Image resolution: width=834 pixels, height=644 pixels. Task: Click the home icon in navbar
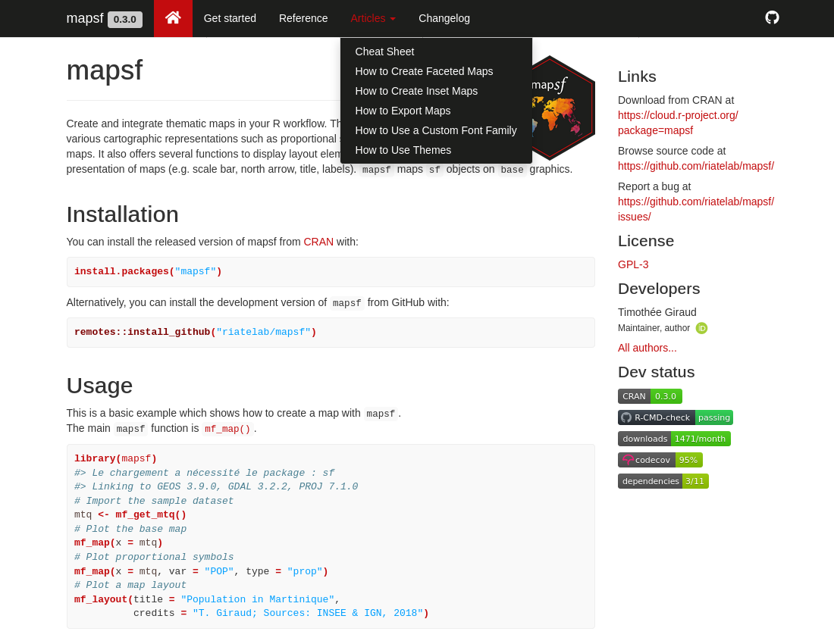[x=173, y=18]
